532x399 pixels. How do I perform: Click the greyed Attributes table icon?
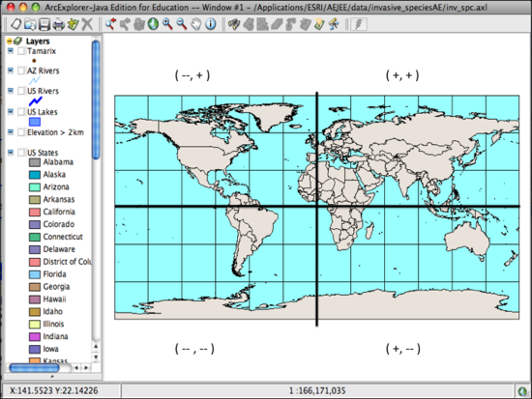[305, 24]
